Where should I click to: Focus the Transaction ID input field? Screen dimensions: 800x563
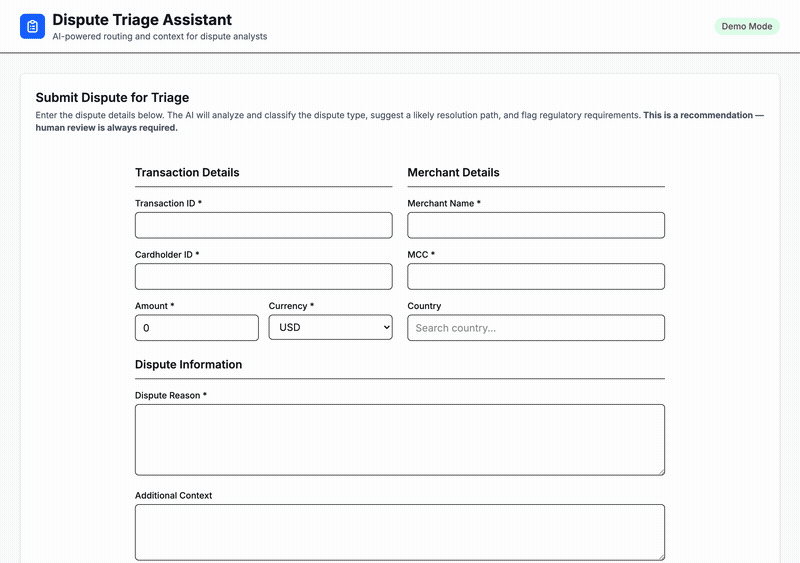tap(263, 225)
